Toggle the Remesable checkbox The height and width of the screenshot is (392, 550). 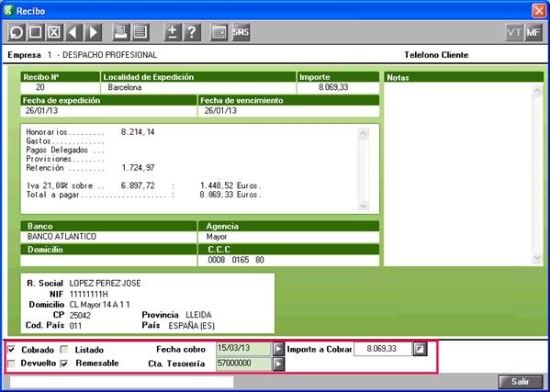click(x=64, y=364)
